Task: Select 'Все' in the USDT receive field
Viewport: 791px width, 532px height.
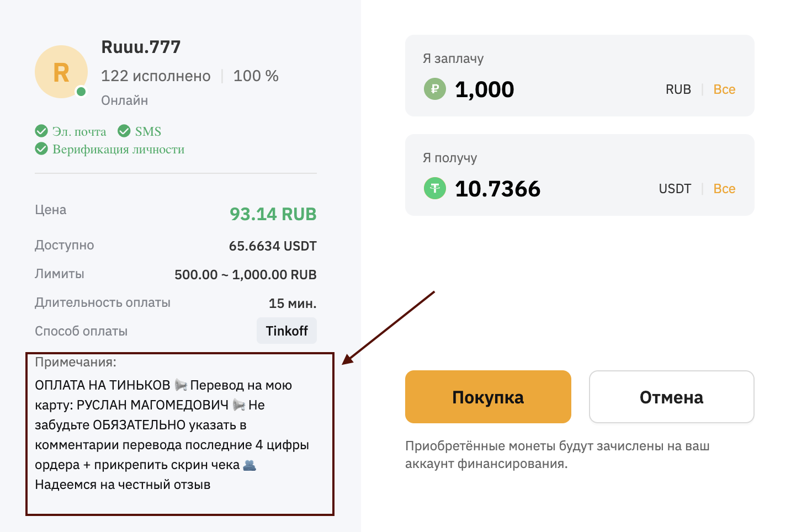Action: point(724,189)
